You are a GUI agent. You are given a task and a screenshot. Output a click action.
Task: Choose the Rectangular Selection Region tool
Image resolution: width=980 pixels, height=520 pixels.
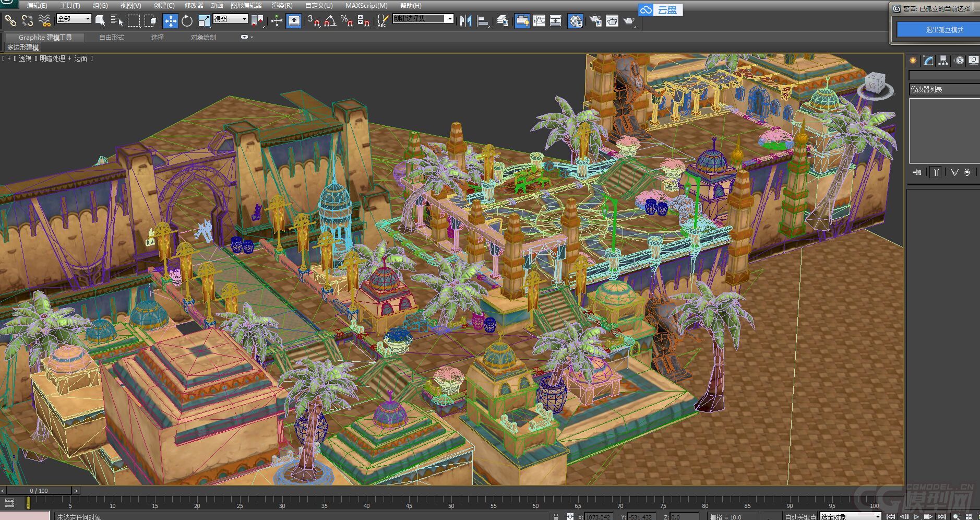tap(134, 21)
